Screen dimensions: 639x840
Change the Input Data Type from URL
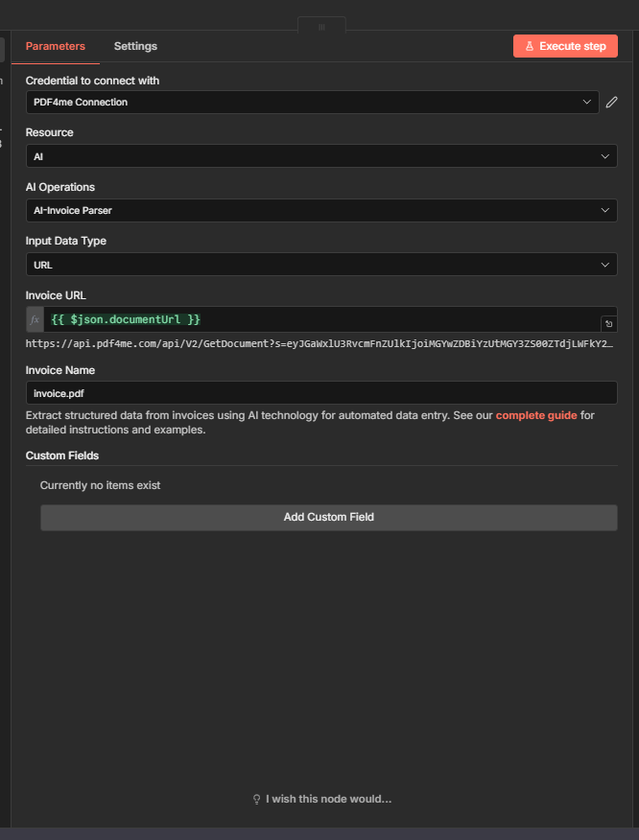point(321,264)
